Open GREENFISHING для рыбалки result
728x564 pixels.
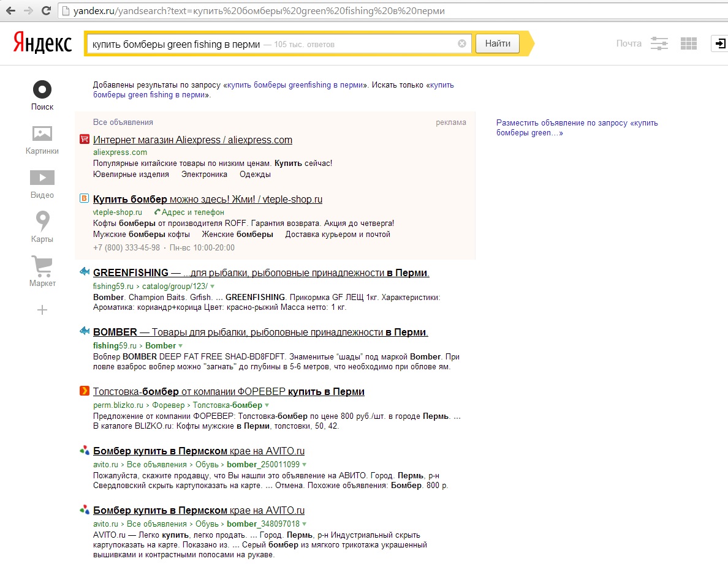(261, 273)
